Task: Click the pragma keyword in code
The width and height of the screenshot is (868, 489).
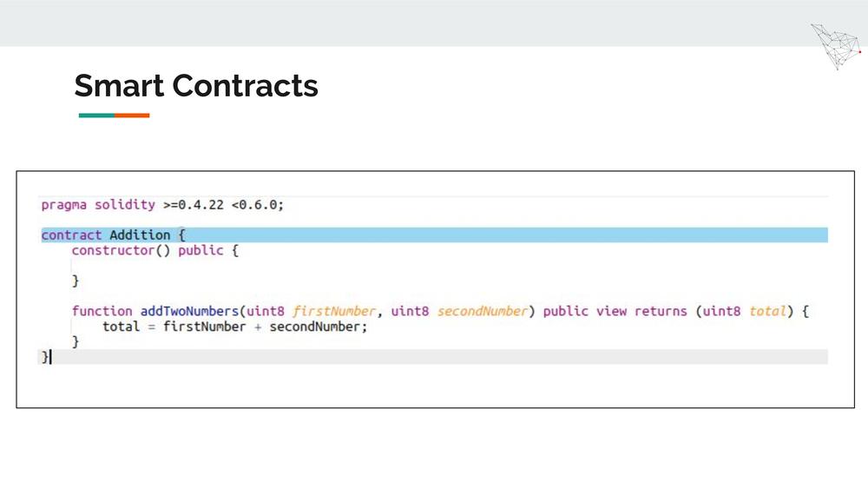Action: 63,205
